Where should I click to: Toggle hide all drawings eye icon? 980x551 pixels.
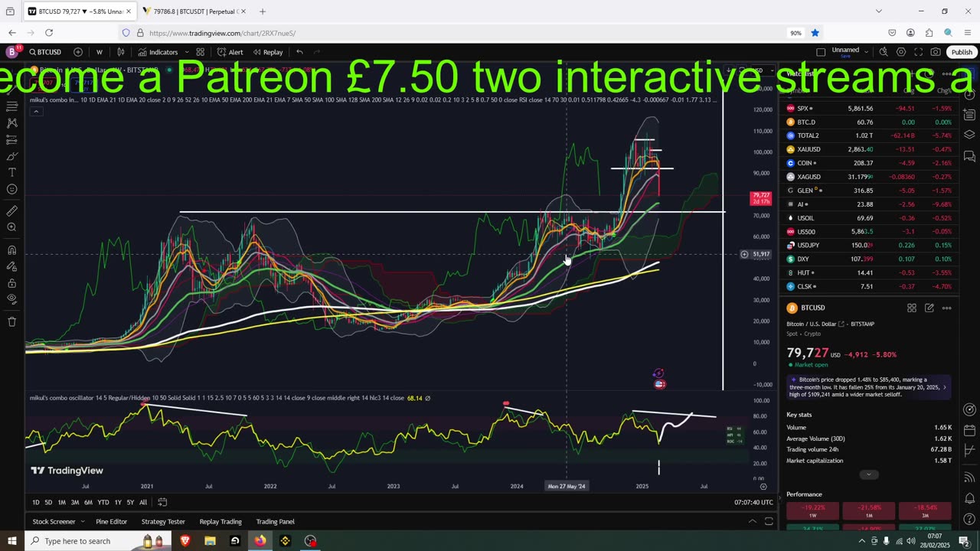(x=11, y=299)
